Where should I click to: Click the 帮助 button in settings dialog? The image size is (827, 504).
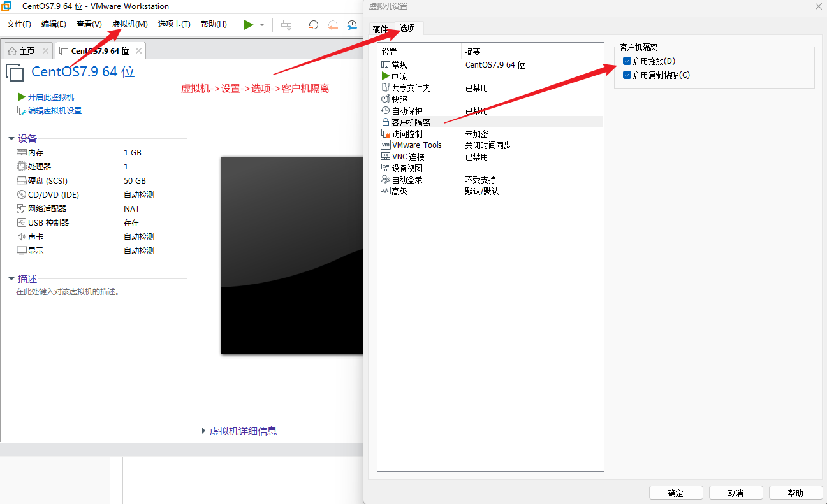(796, 493)
